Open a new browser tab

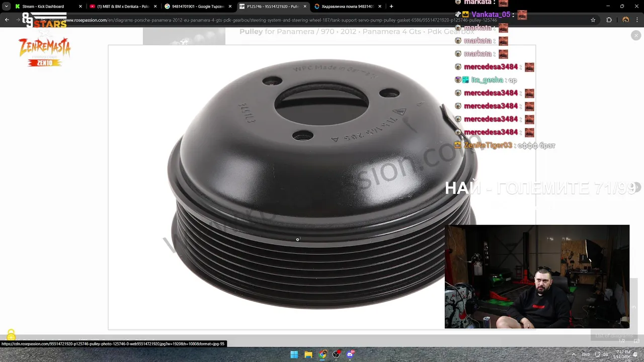click(x=391, y=7)
